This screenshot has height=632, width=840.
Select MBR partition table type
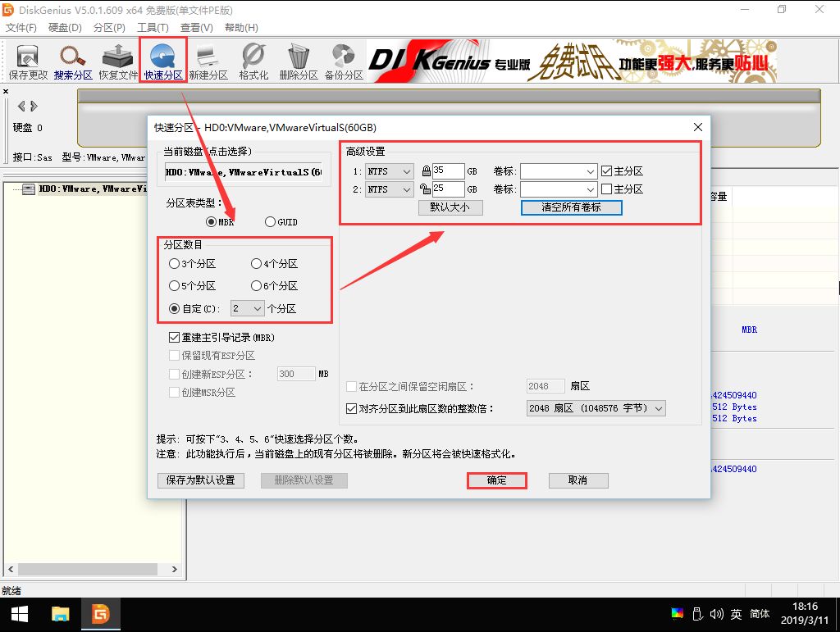click(211, 221)
